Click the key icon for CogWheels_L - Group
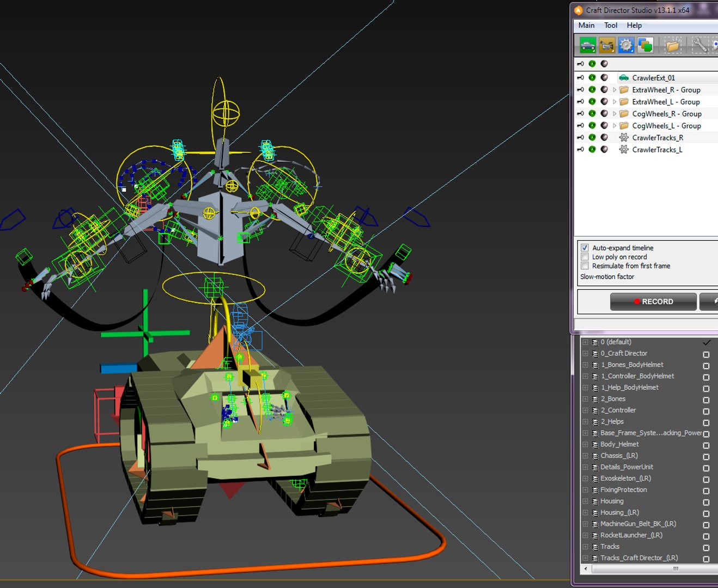This screenshot has width=718, height=588. pyautogui.click(x=580, y=126)
